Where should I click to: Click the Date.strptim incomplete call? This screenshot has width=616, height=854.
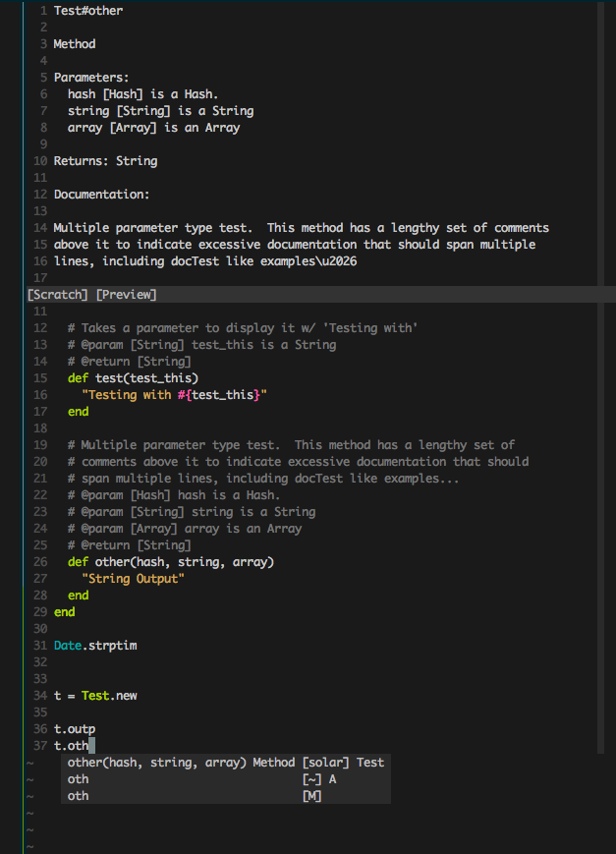[x=98, y=645]
